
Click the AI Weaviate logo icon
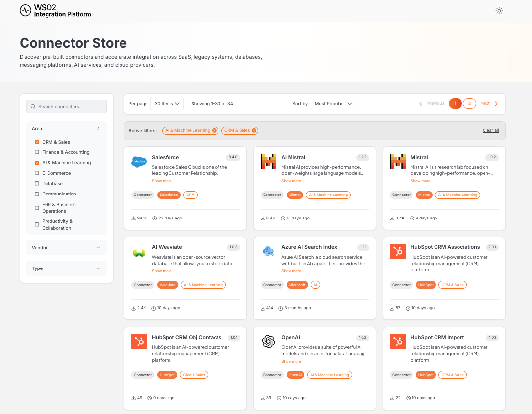pyautogui.click(x=139, y=253)
